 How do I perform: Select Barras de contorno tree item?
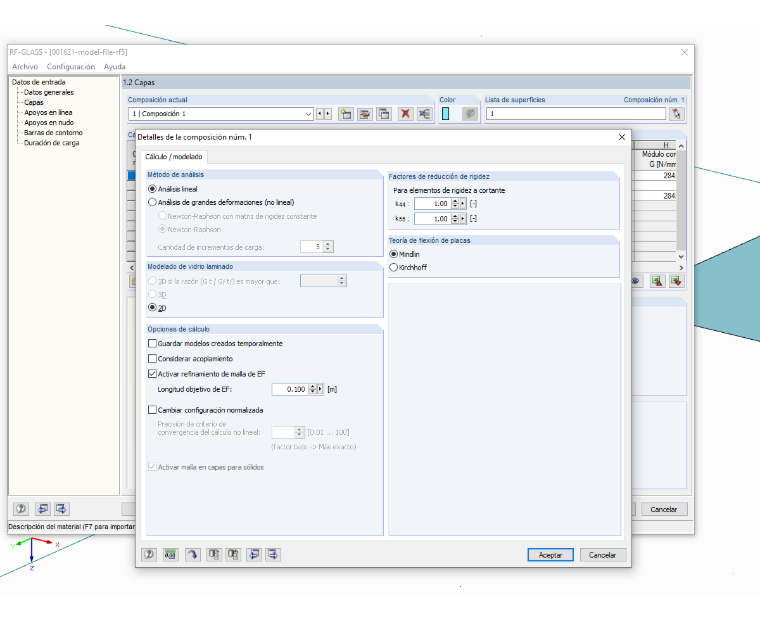pos(53,132)
